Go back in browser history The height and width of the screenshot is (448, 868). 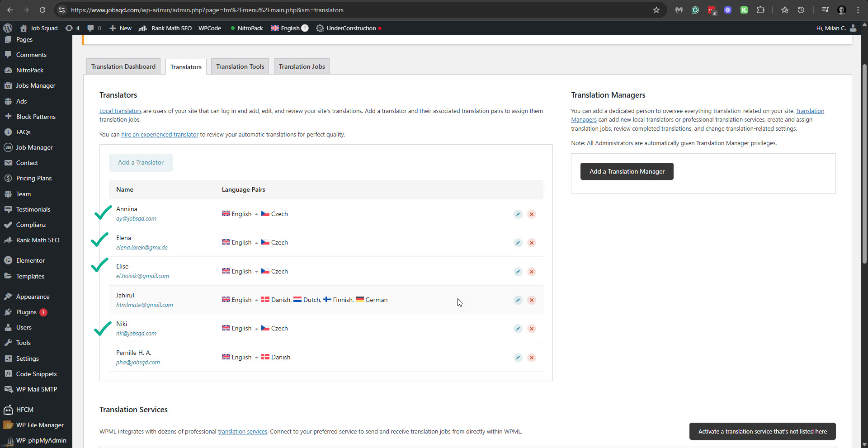pyautogui.click(x=10, y=10)
